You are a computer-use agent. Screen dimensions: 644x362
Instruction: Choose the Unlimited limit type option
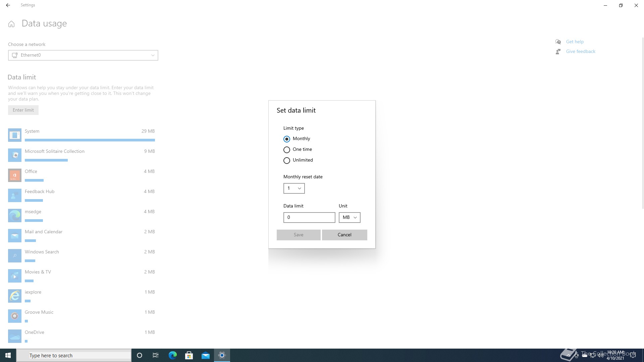click(x=287, y=160)
